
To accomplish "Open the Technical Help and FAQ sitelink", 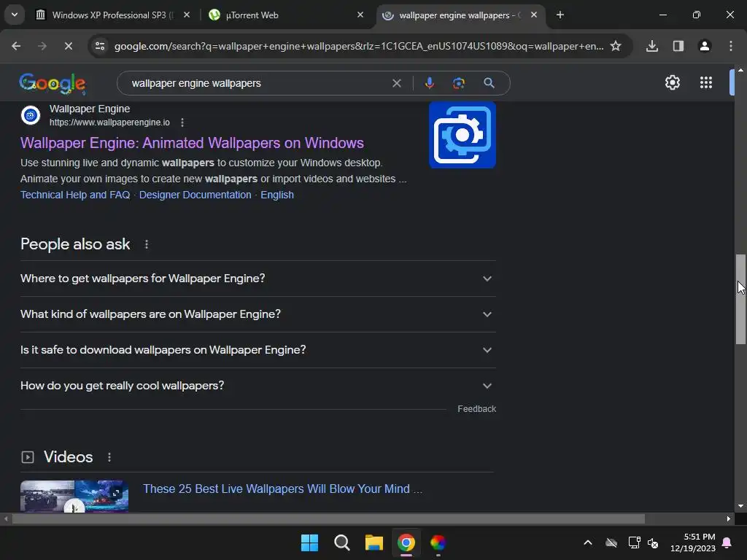I will tap(75, 195).
